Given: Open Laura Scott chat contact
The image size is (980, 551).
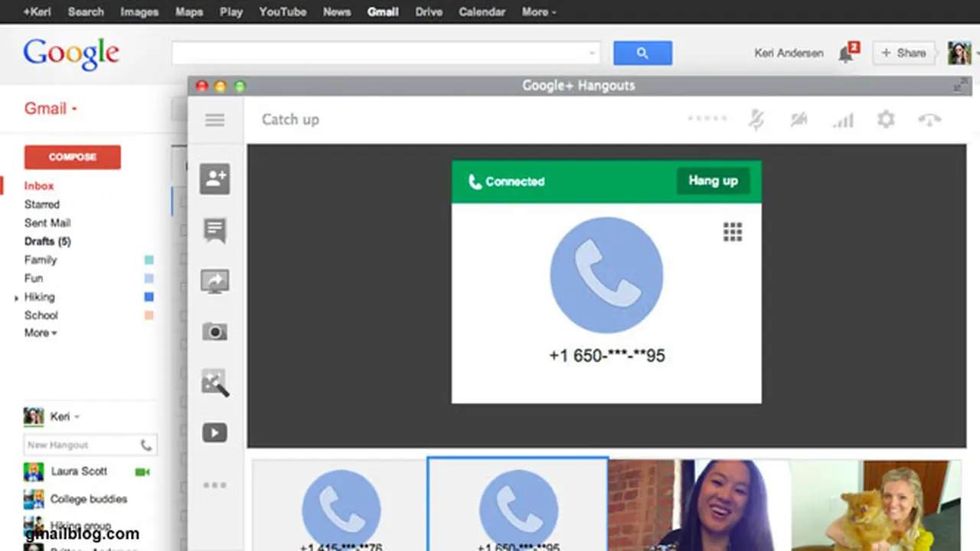Looking at the screenshot, I should (x=79, y=471).
